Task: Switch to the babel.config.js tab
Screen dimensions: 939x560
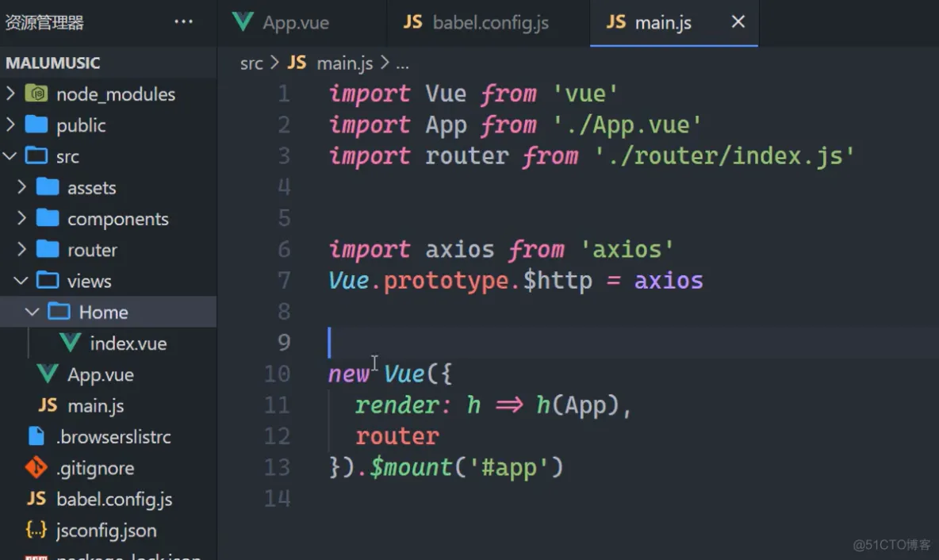Action: pos(488,23)
